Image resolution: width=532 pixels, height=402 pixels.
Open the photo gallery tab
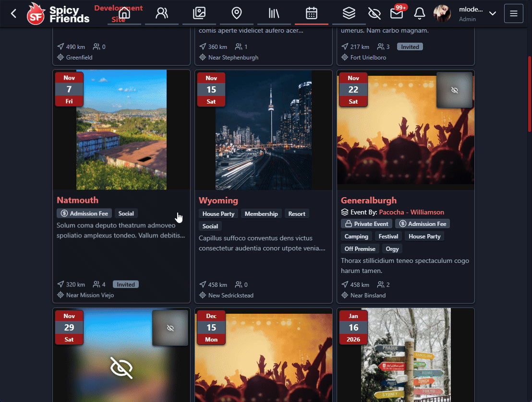(199, 13)
